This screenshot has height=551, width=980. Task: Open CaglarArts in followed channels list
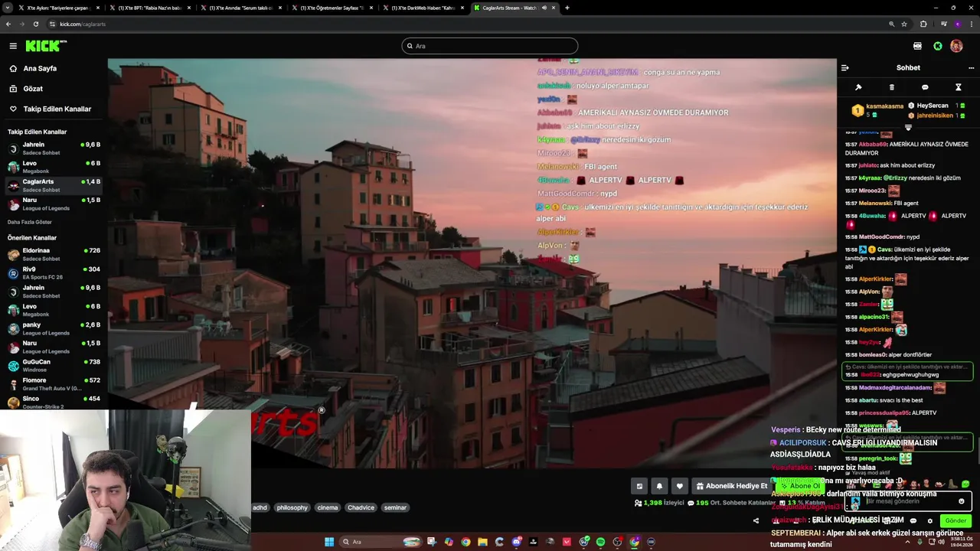tap(54, 185)
